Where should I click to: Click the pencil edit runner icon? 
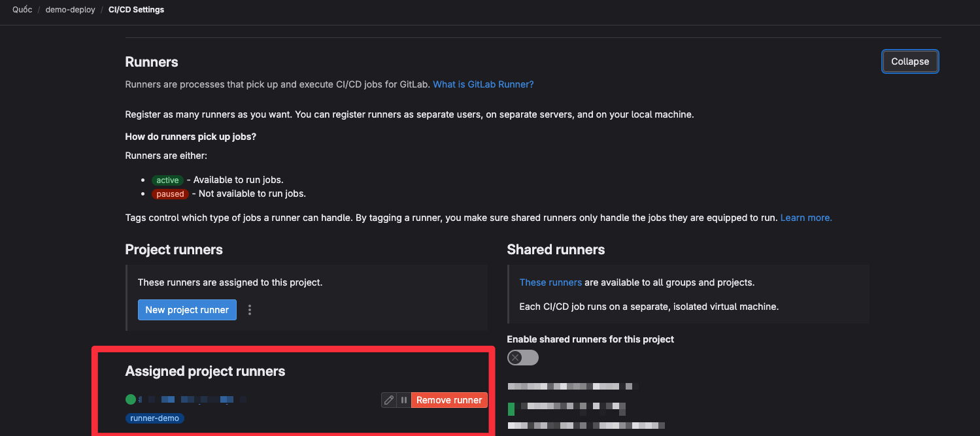pos(389,400)
